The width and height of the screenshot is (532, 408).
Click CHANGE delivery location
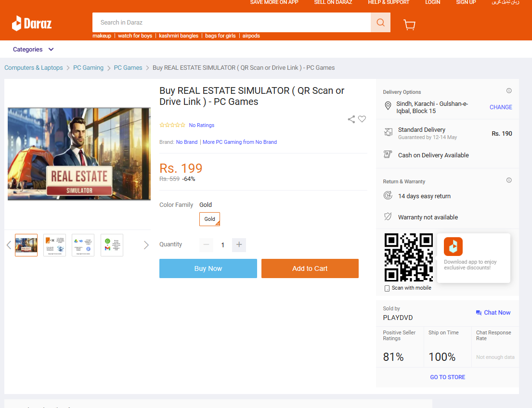pyautogui.click(x=501, y=107)
